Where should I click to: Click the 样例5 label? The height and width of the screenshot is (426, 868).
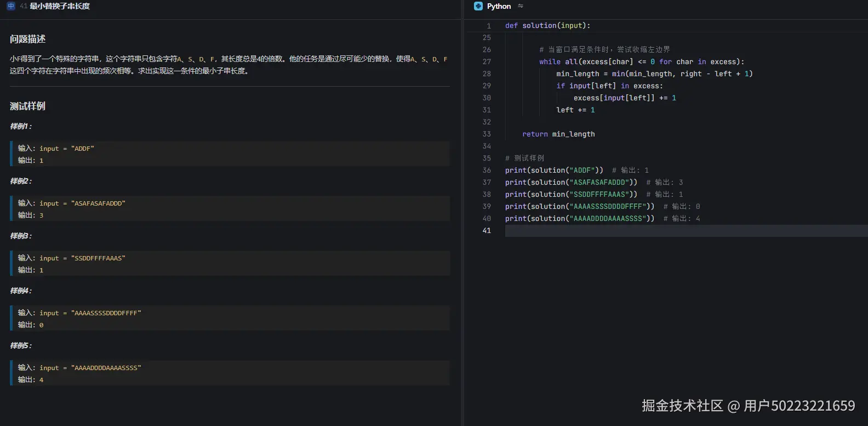pos(21,345)
